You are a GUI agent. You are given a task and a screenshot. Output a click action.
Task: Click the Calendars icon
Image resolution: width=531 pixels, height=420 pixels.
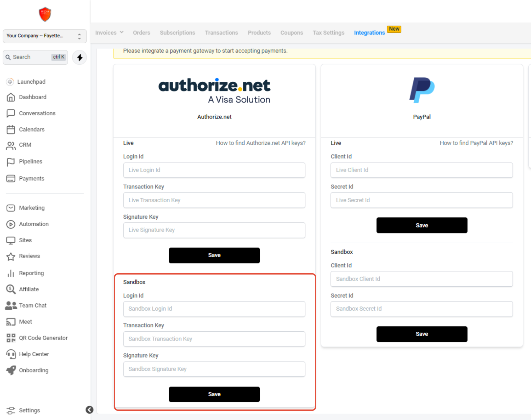(x=11, y=129)
